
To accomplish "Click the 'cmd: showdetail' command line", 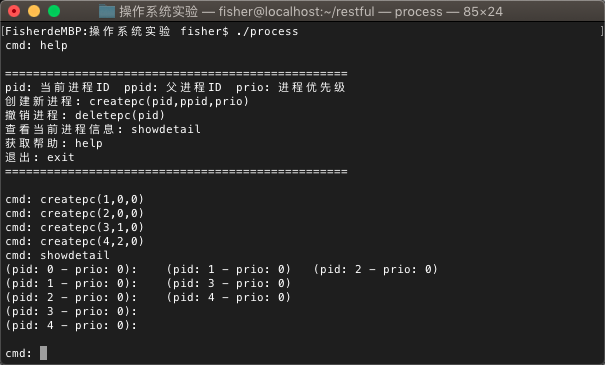I will 57,255.
